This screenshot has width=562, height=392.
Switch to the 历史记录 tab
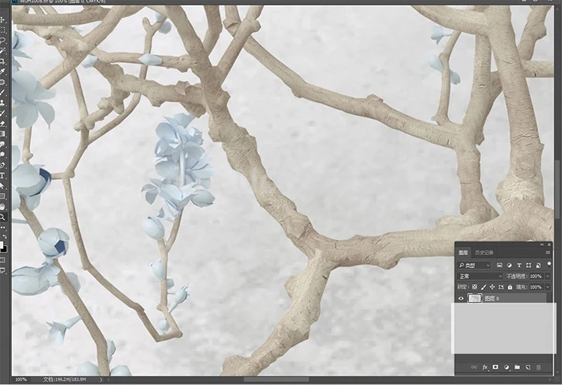(x=484, y=253)
